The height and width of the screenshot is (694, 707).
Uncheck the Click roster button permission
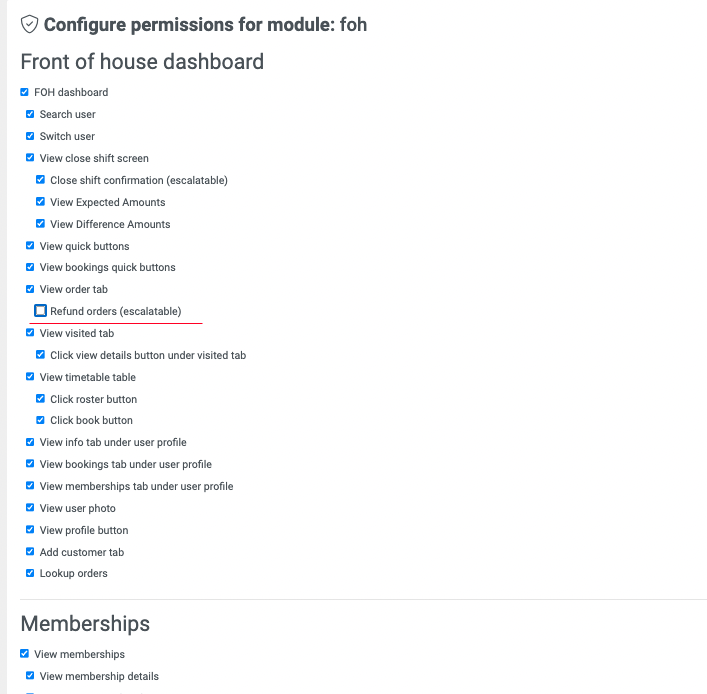[x=40, y=398]
